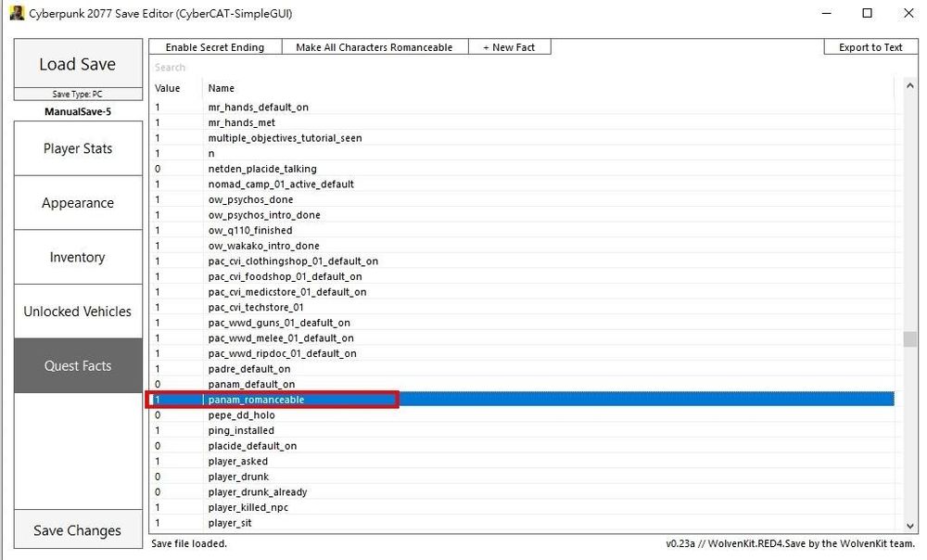Click the Export to Text button

(870, 47)
